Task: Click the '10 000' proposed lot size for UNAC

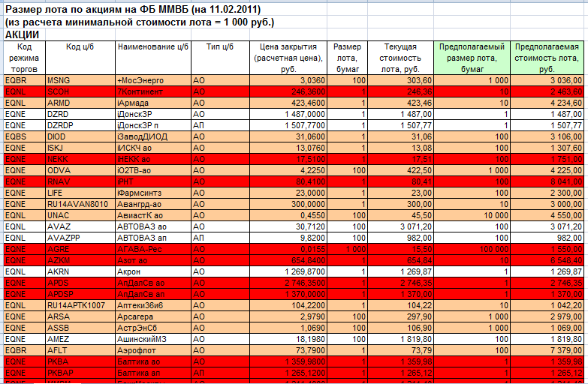Action: pos(472,215)
